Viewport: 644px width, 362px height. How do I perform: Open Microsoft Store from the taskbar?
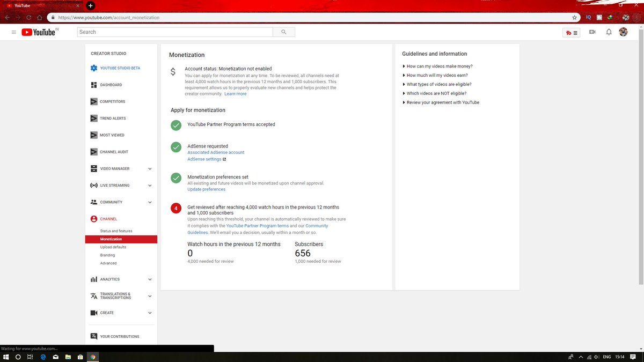[x=80, y=357]
